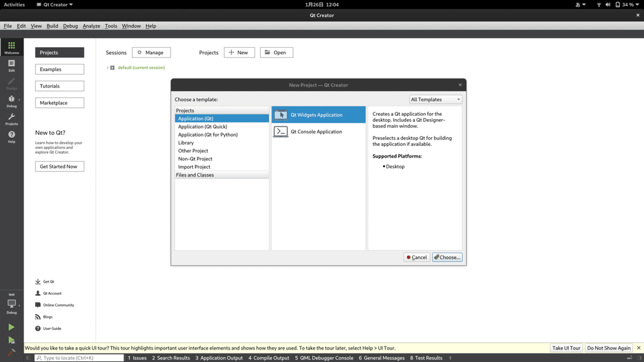Screen dimensions: 644x362
Task: Open Help mode in left sidebar
Action: (11, 137)
